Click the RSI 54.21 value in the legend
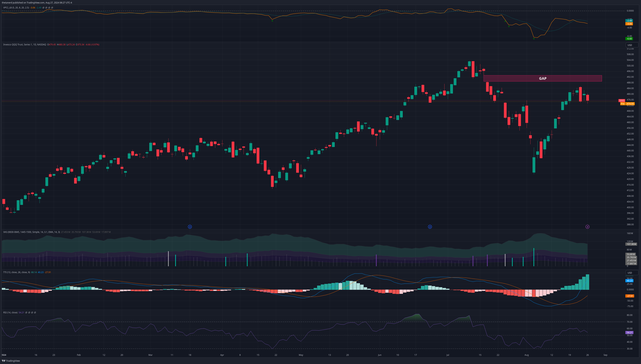 (x=21, y=312)
